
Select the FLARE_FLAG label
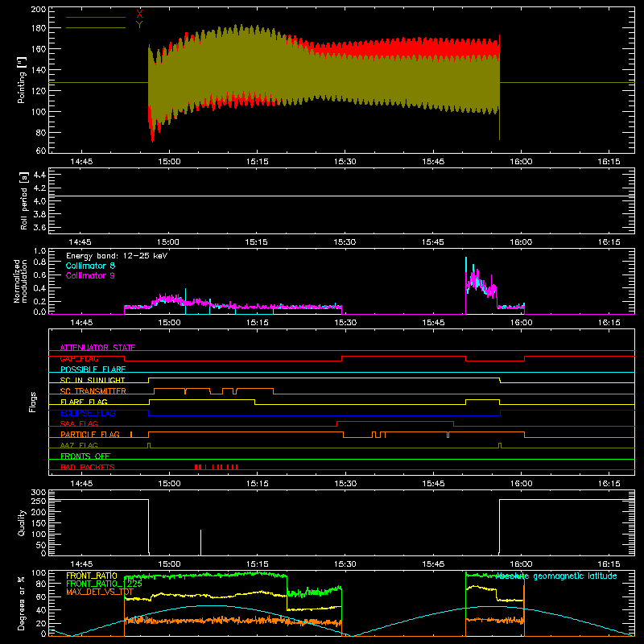84,402
